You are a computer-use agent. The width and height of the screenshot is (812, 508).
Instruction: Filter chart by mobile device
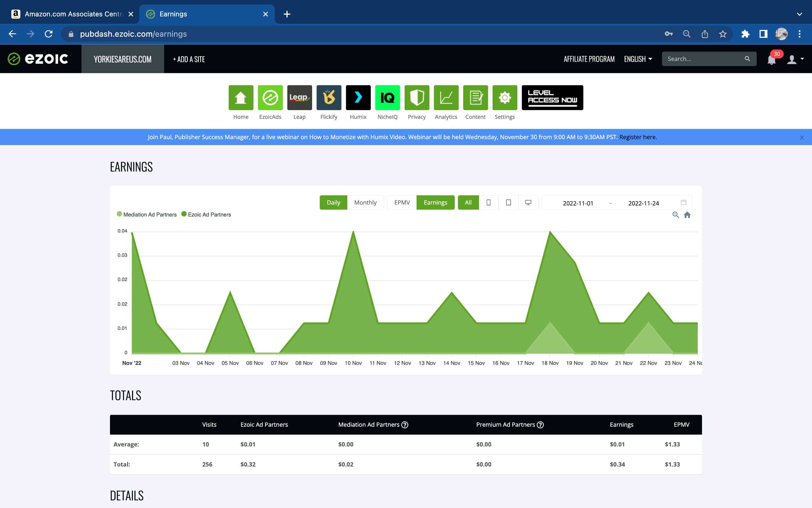488,203
